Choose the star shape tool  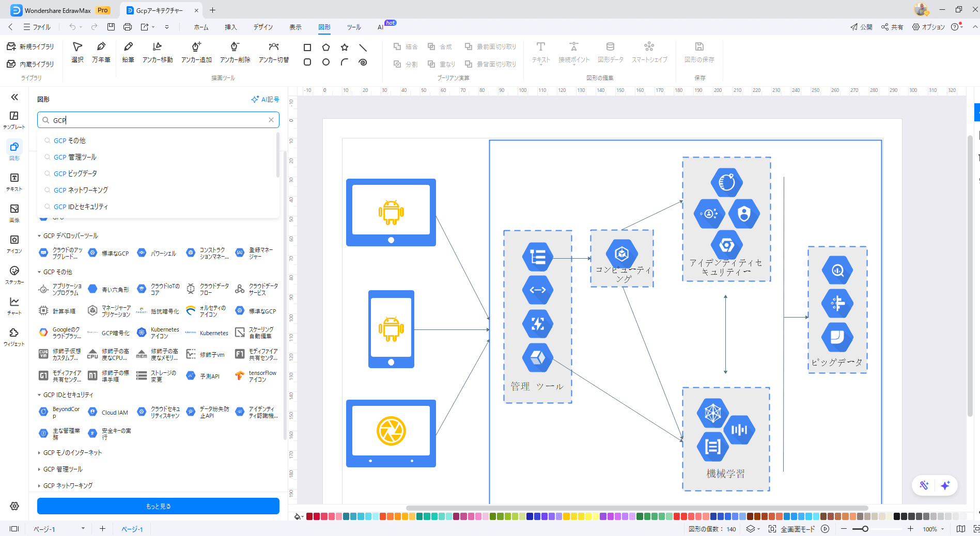click(345, 48)
